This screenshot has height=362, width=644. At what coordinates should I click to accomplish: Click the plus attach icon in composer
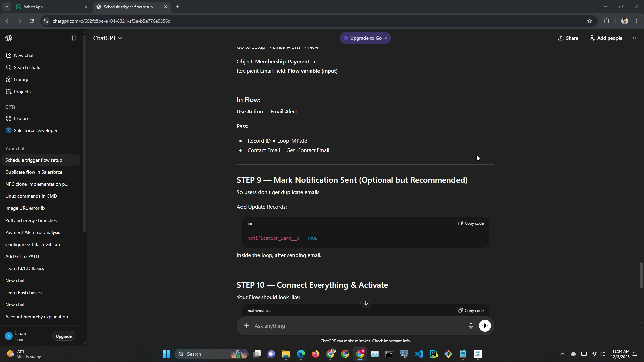pyautogui.click(x=246, y=326)
